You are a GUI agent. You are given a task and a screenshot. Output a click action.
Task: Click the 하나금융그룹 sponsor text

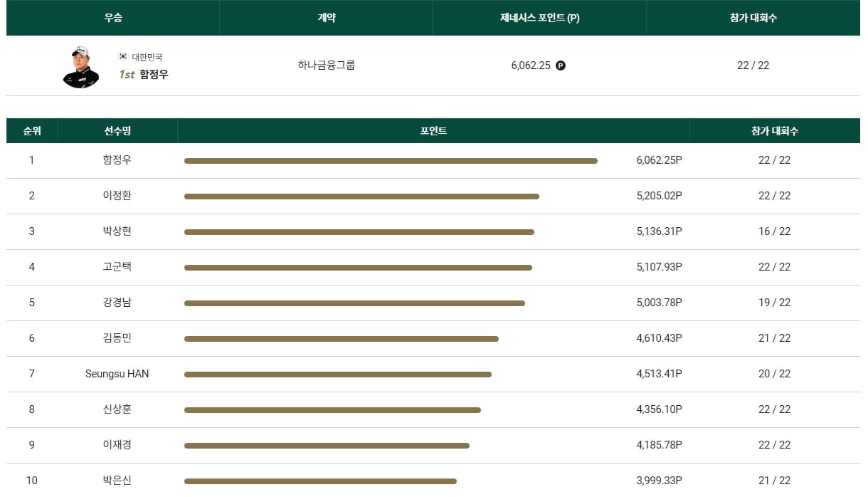(326, 65)
